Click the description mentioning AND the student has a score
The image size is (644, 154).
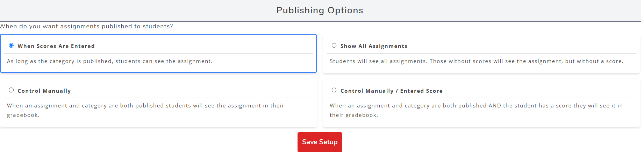(x=476, y=110)
